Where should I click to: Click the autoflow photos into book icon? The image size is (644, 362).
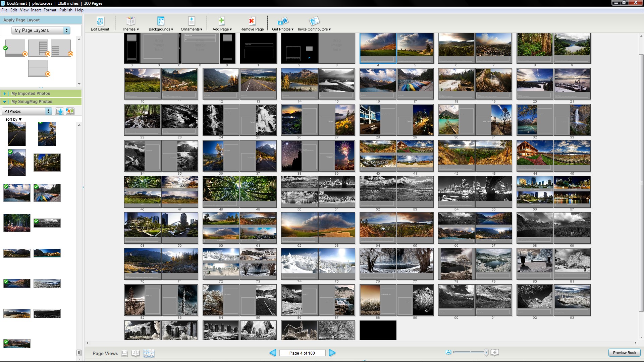(x=70, y=111)
